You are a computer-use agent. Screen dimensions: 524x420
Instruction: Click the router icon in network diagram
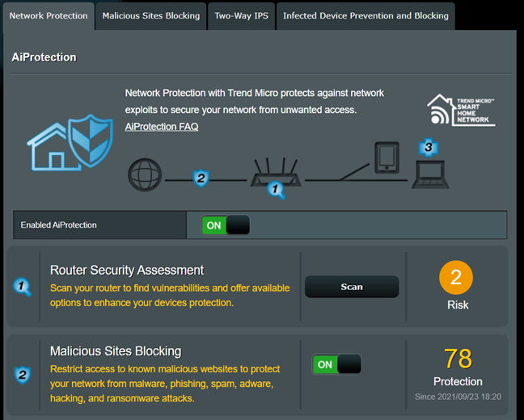[276, 172]
